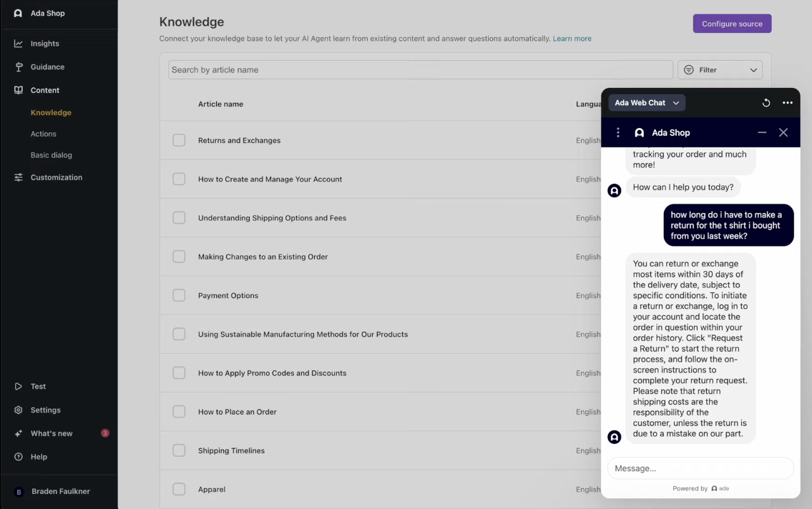
Task: Open the Guidance section
Action: click(48, 66)
